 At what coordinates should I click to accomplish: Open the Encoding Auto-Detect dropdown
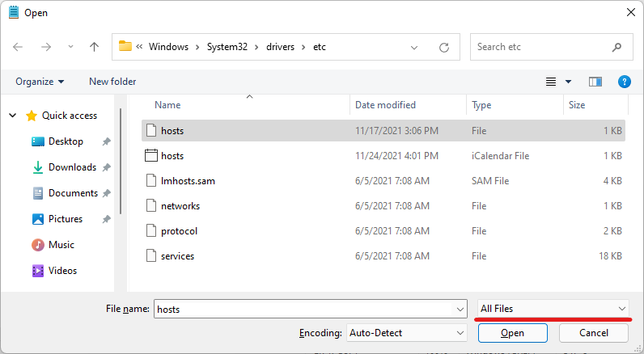pos(405,332)
